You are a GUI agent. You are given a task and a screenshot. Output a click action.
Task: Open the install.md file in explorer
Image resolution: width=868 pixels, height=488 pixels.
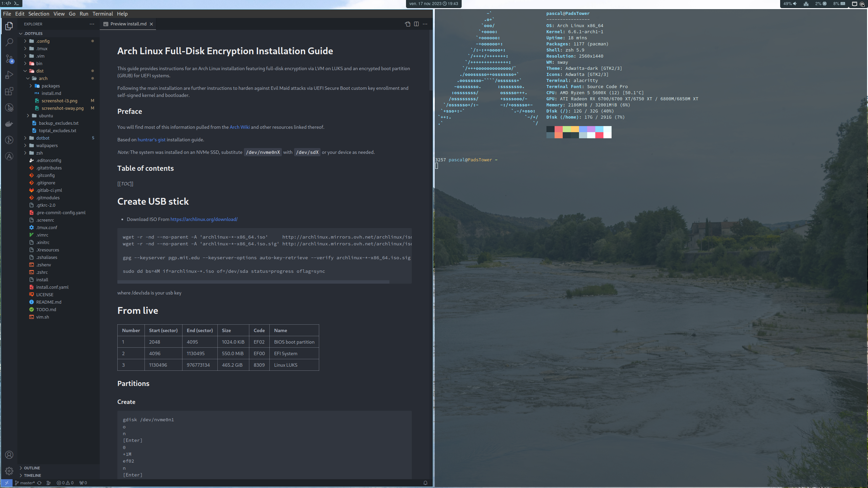tap(51, 93)
